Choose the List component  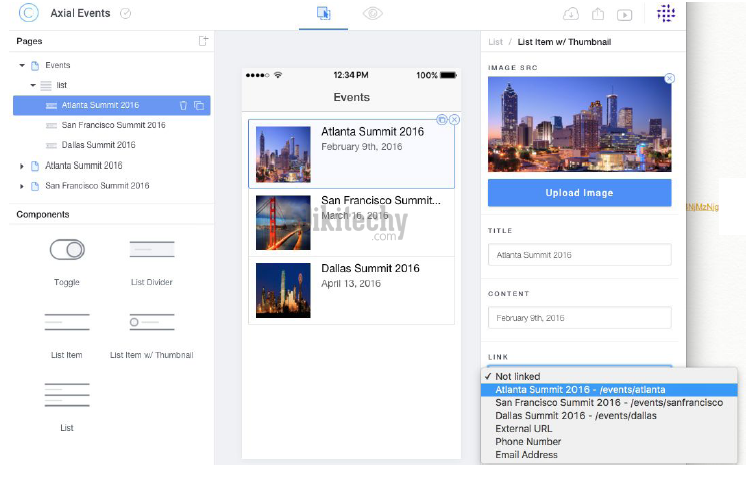67,407
